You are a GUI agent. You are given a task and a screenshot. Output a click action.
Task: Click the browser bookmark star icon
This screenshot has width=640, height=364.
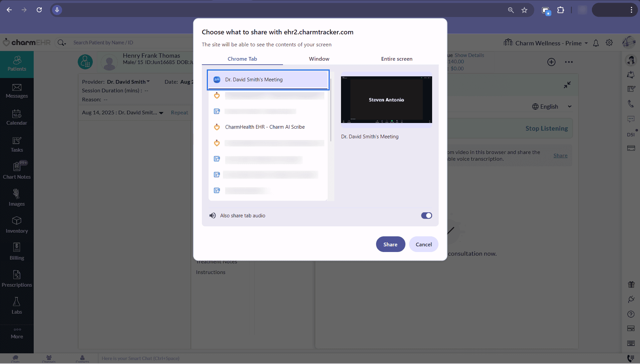click(525, 10)
